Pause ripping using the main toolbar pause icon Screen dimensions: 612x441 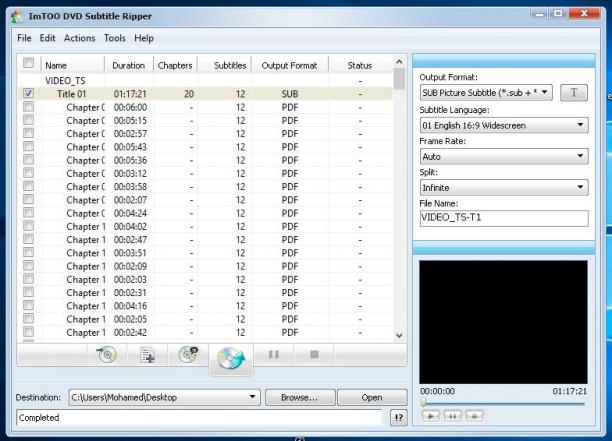(274, 354)
